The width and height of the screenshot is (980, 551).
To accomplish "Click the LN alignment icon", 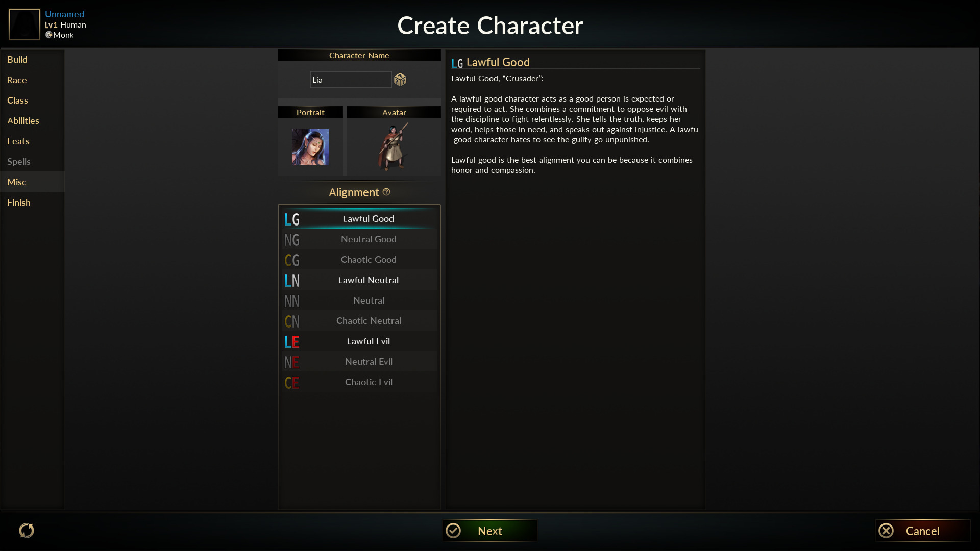I will click(x=292, y=280).
